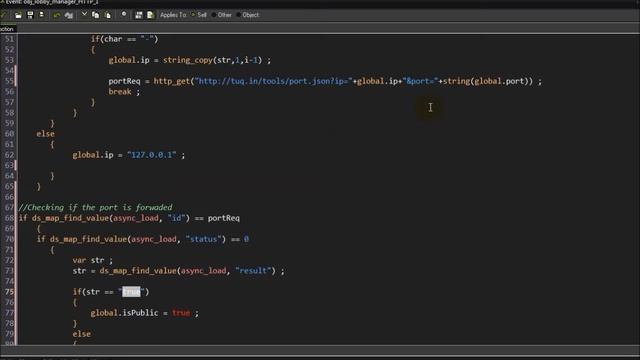The image size is (640, 360).
Task: Open the find and search tool
Action: point(124,15)
